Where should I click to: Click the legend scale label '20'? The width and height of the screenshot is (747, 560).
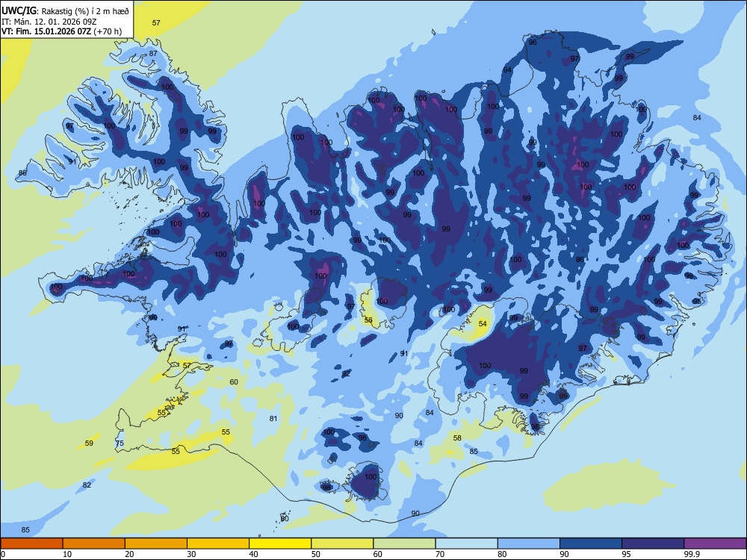point(129,554)
